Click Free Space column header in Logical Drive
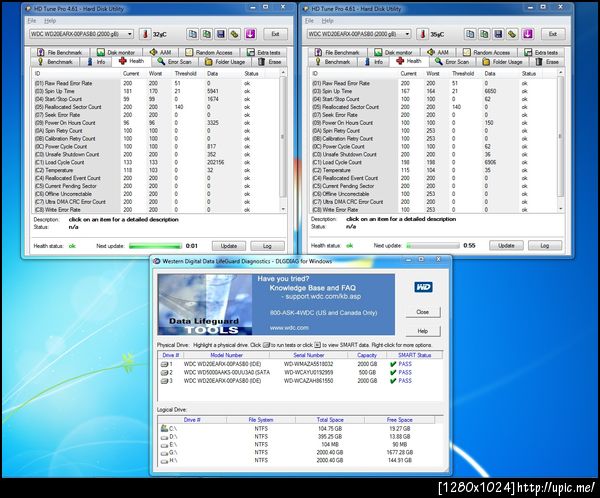This screenshot has width=600, height=498. [399, 420]
